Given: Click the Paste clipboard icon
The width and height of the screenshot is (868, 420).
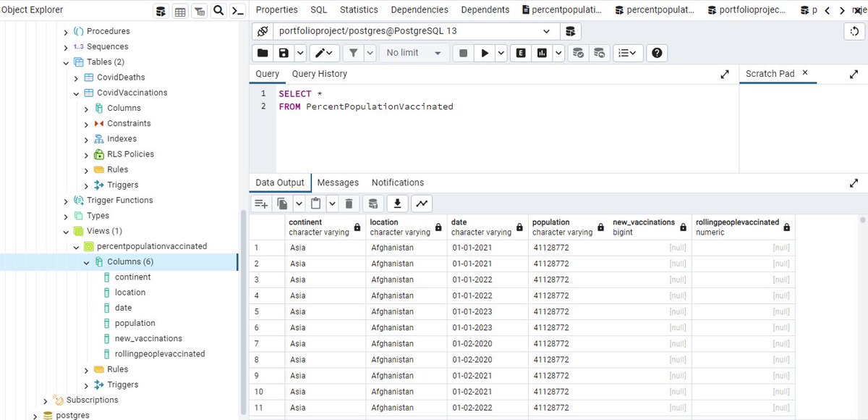Looking at the screenshot, I should tap(316, 204).
